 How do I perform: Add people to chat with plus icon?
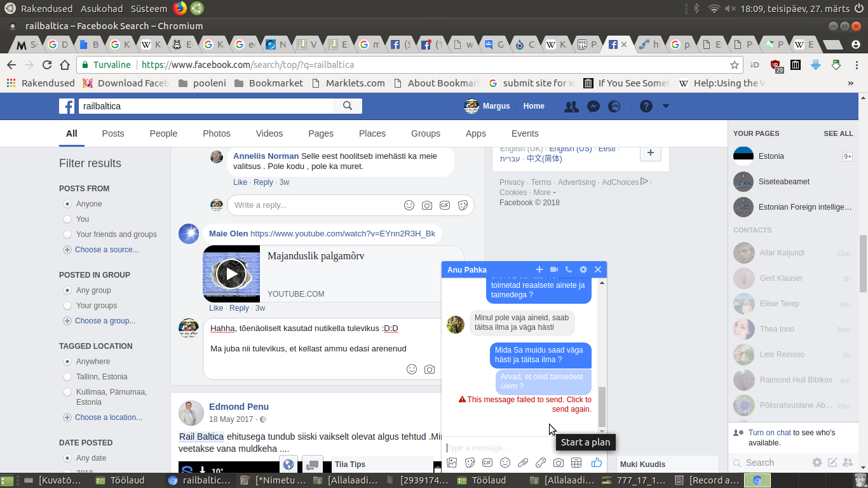(x=539, y=269)
